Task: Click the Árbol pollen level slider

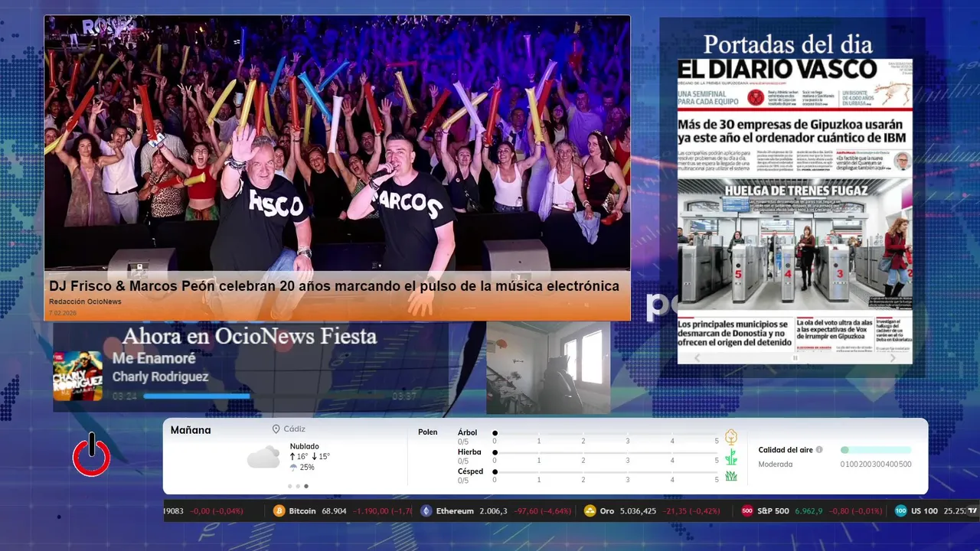Action: pyautogui.click(x=606, y=433)
